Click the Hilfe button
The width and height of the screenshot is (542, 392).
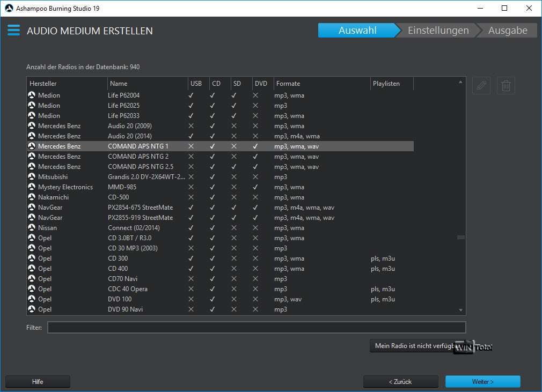pyautogui.click(x=38, y=382)
